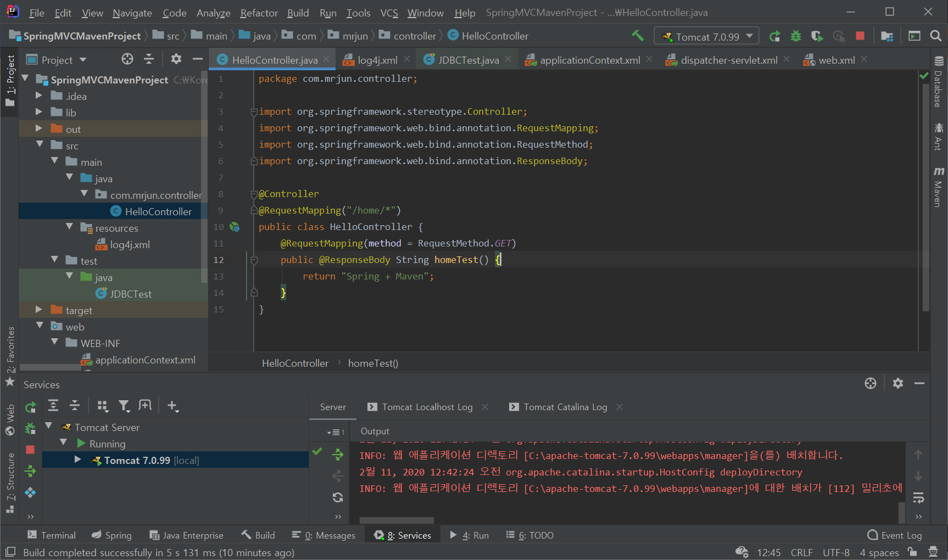Run Tomcat with the rerun icon
The image size is (948, 560).
point(774,36)
